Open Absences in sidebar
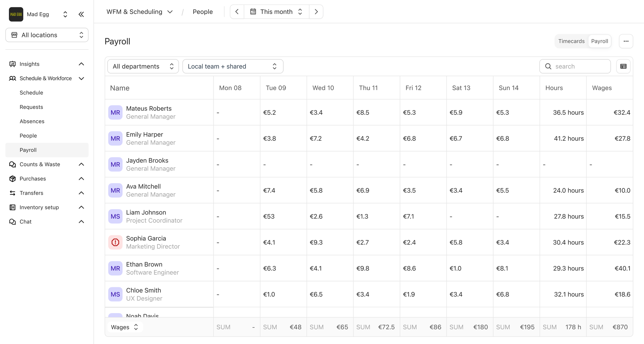 (x=47, y=122)
